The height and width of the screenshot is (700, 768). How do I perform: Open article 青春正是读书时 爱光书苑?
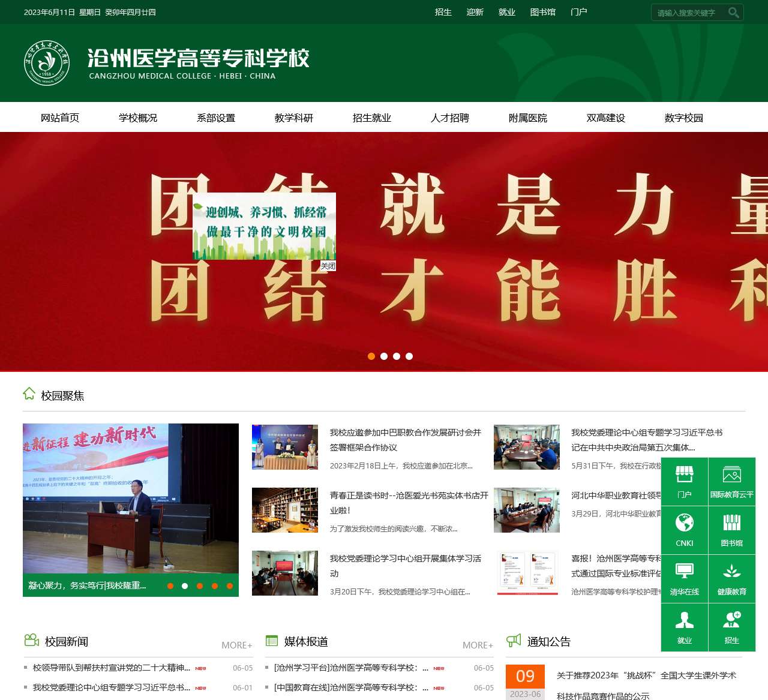pos(409,503)
